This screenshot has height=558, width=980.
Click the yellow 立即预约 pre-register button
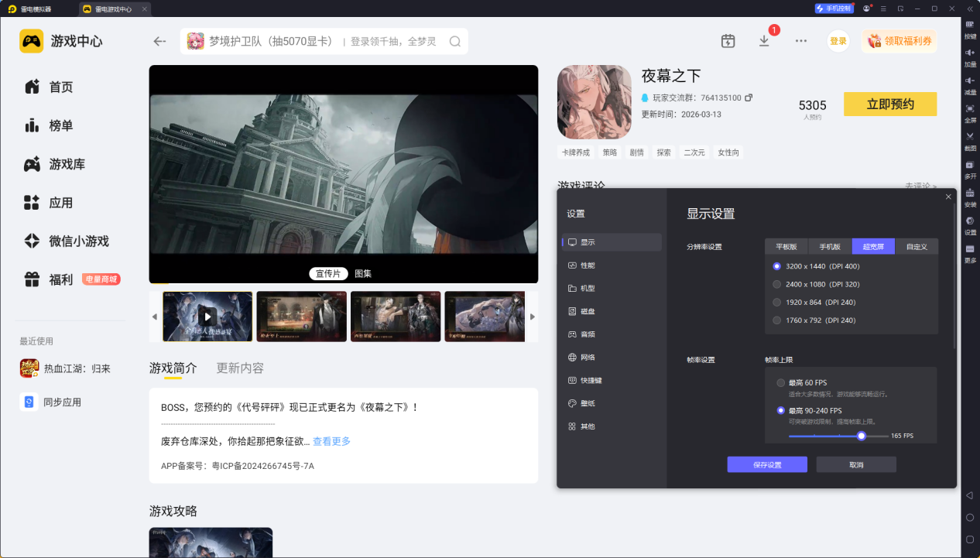tap(890, 104)
